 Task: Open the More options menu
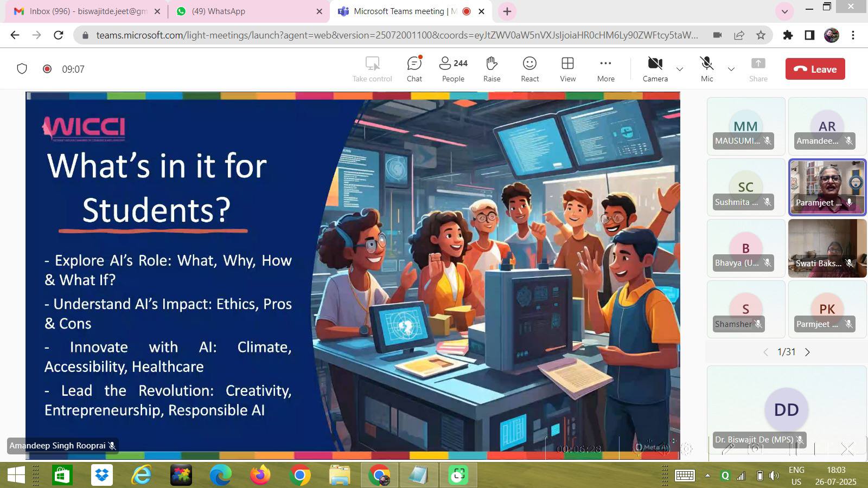(x=605, y=69)
